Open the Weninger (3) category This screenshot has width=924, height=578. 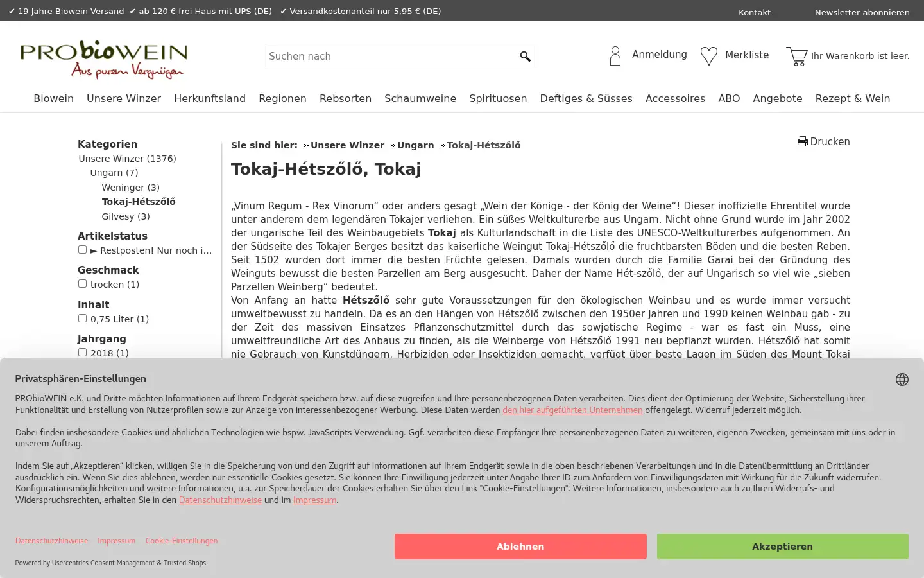click(131, 188)
